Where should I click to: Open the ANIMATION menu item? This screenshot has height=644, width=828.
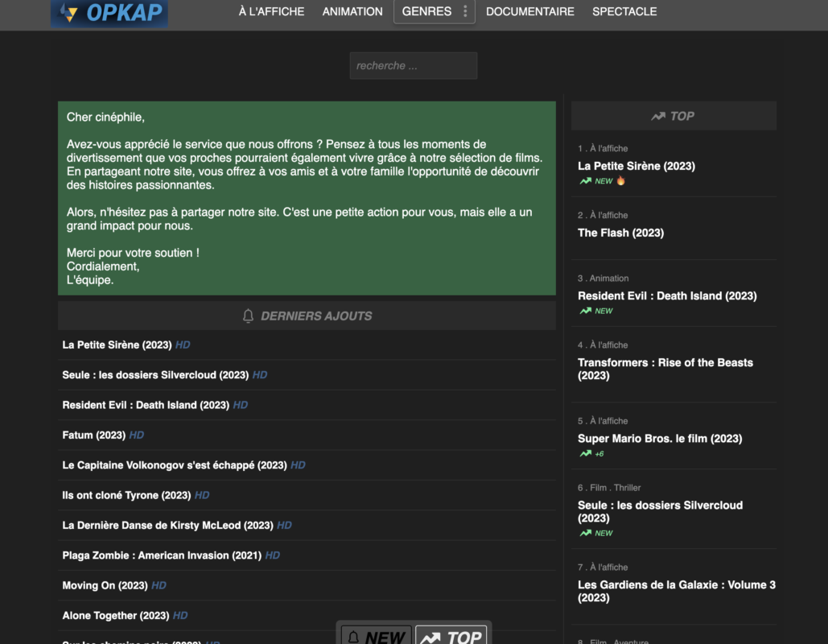pos(352,11)
